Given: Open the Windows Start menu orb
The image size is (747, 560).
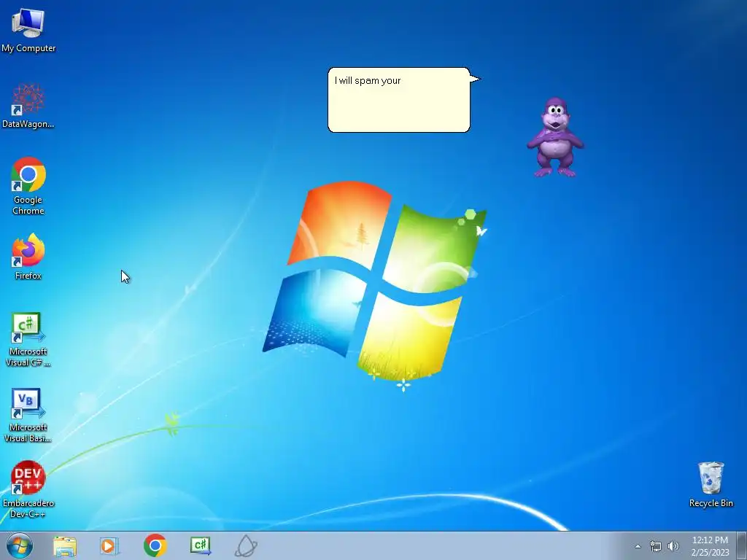Looking at the screenshot, I should (20, 545).
